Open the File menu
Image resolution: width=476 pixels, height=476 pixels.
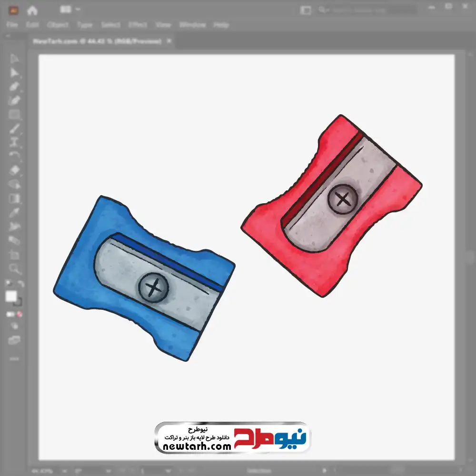pyautogui.click(x=12, y=25)
